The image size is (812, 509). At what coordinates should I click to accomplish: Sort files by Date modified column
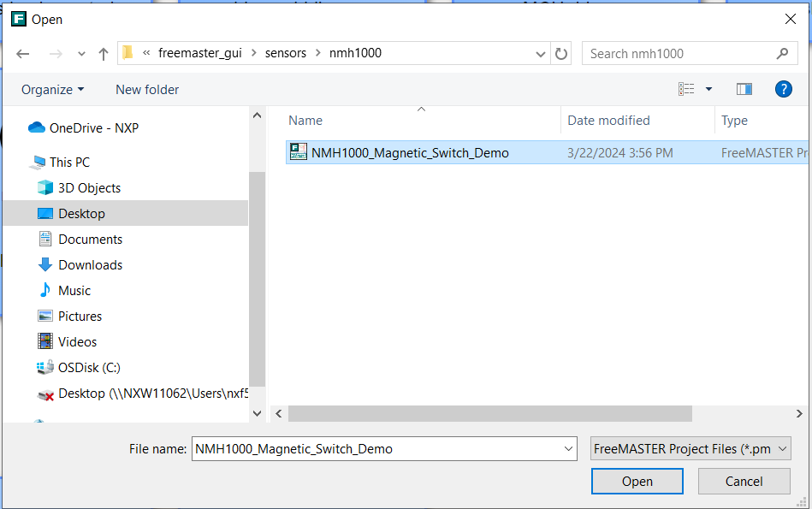click(x=608, y=121)
